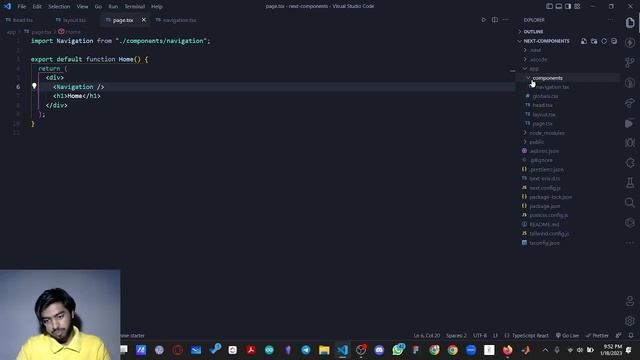Image resolution: width=640 pixels, height=360 pixels.
Task: Open the Terminal menu
Action: [x=135, y=7]
